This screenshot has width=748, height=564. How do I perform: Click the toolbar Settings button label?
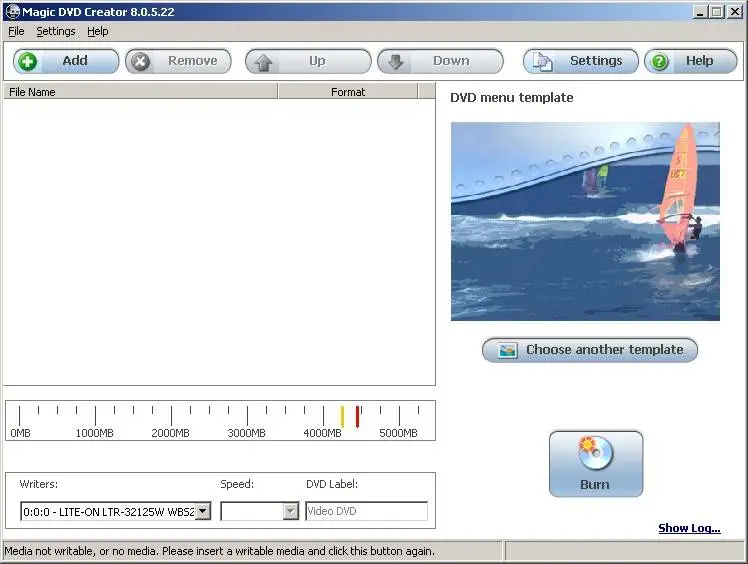(596, 61)
